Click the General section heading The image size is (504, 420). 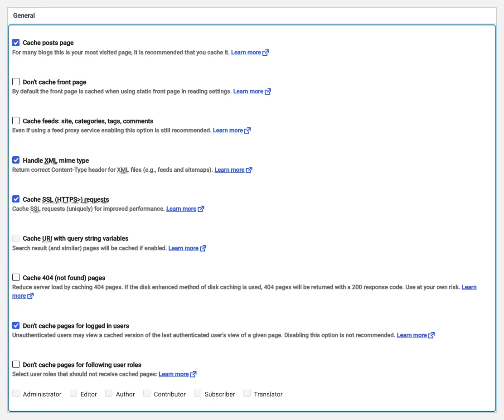[24, 15]
